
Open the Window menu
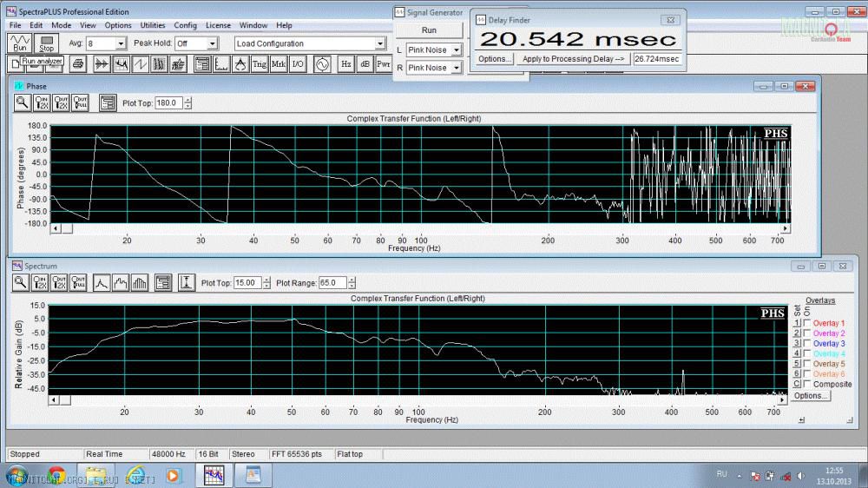[253, 25]
